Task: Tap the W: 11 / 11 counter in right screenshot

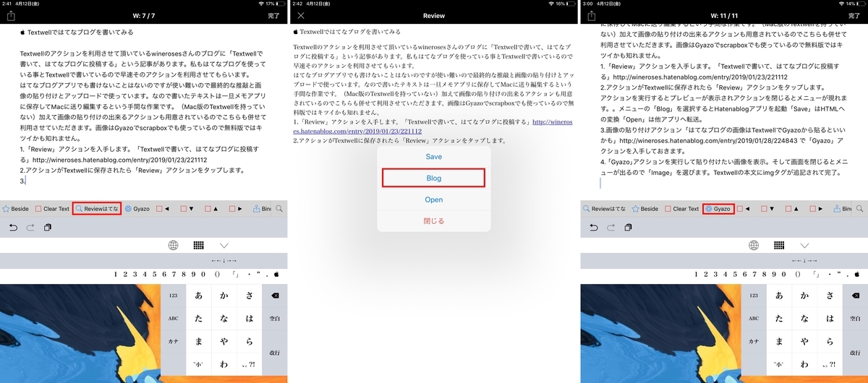Action: pyautogui.click(x=724, y=15)
